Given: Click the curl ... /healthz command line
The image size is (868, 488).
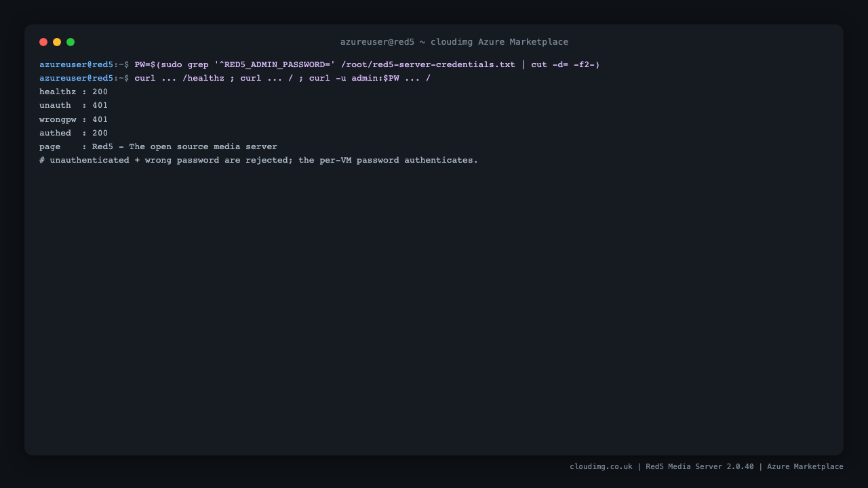Looking at the screenshot, I should [x=235, y=78].
